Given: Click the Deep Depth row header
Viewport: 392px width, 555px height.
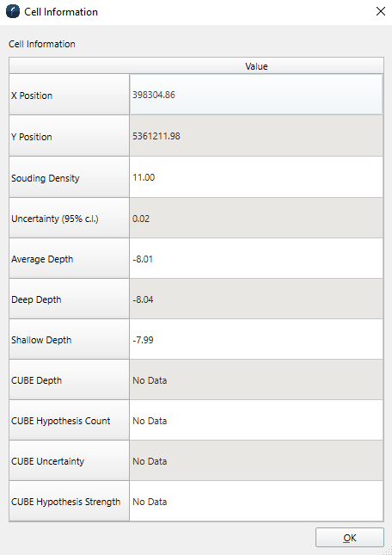Looking at the screenshot, I should click(70, 299).
